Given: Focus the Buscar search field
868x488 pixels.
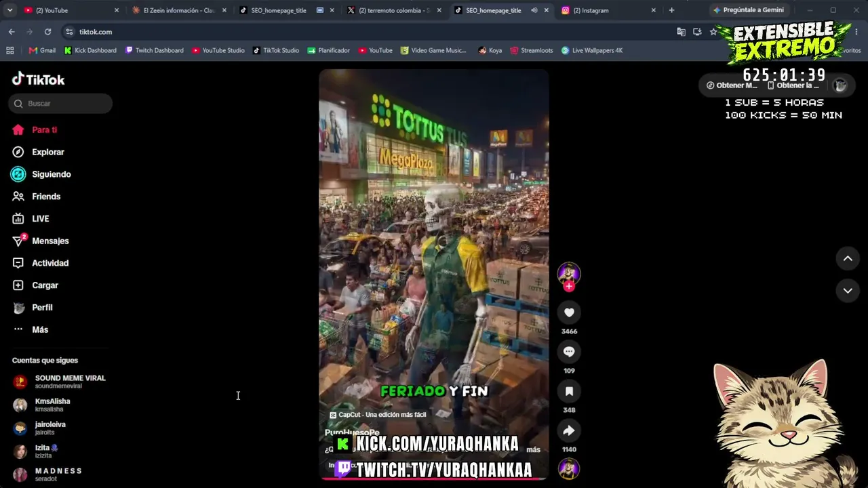Looking at the screenshot, I should (60, 104).
